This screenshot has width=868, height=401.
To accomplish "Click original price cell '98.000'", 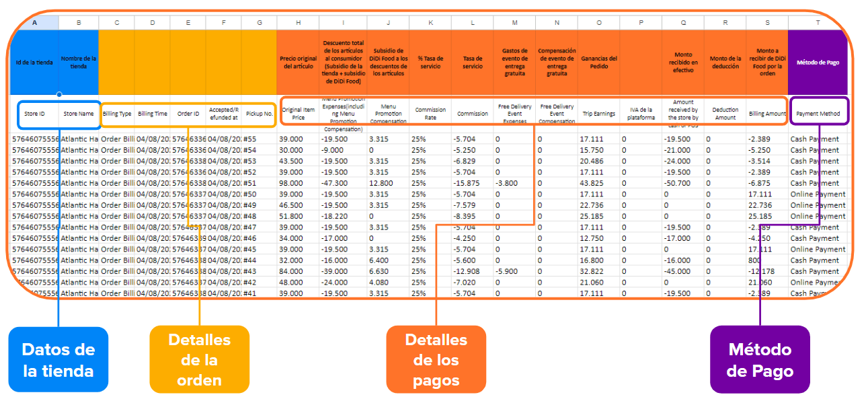I will pos(298,183).
